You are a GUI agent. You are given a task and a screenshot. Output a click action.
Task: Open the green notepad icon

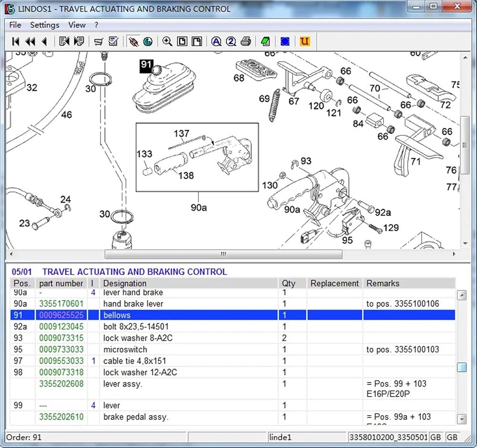[266, 41]
